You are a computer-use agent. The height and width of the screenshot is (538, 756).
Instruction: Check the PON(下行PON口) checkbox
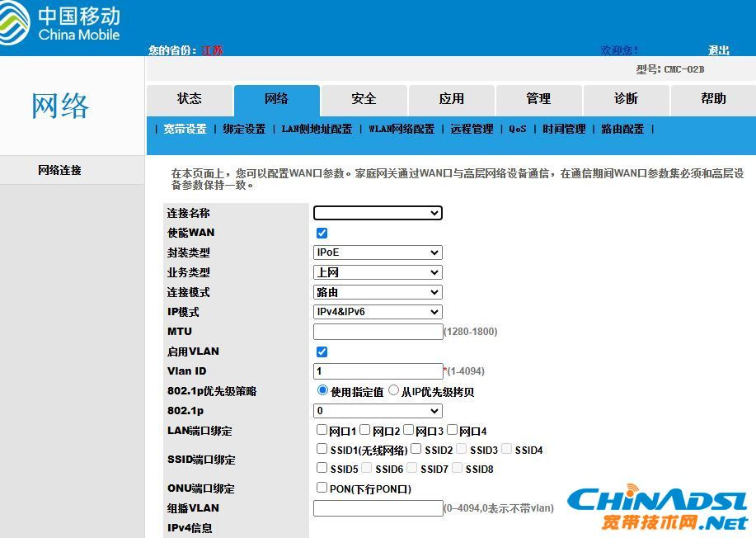tap(322, 488)
